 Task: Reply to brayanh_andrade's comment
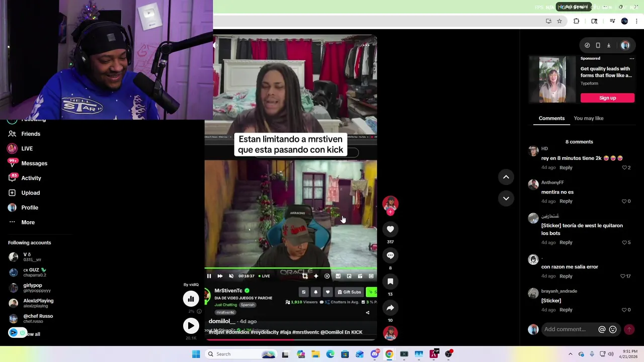click(566, 310)
